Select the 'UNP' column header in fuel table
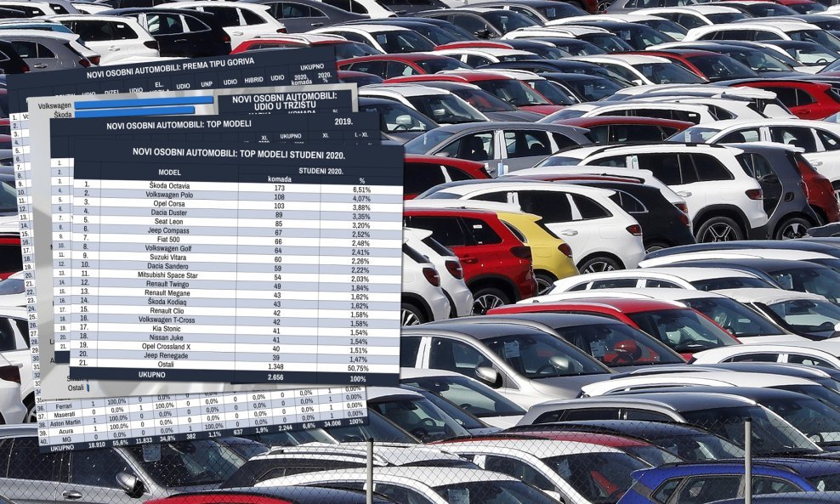The image size is (840, 504). [207, 84]
